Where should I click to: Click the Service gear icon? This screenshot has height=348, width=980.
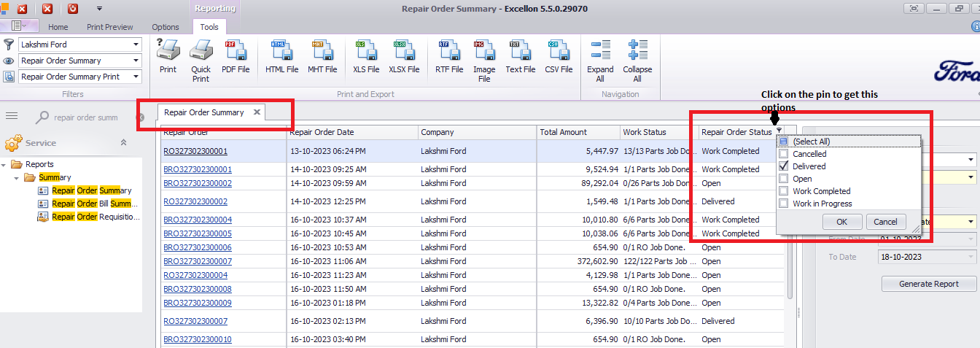click(12, 143)
